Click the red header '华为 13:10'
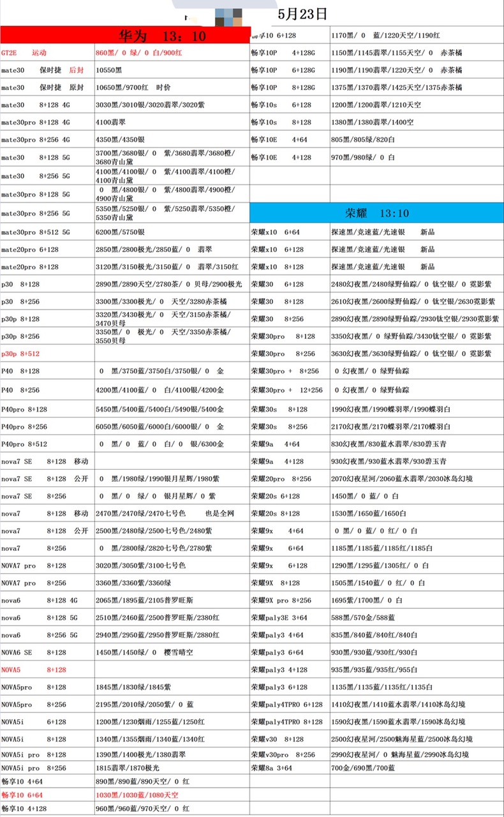 pos(124,35)
